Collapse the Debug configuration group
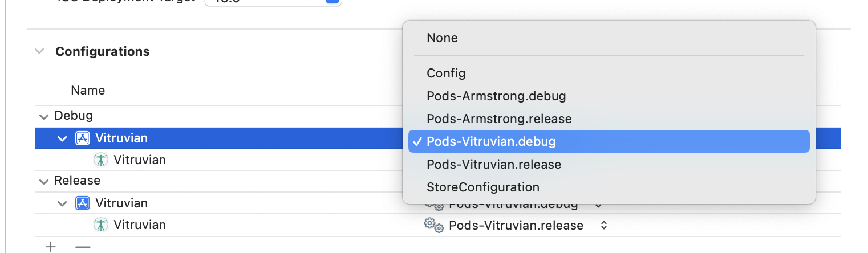Viewport: 868px width, 253px height. point(44,116)
